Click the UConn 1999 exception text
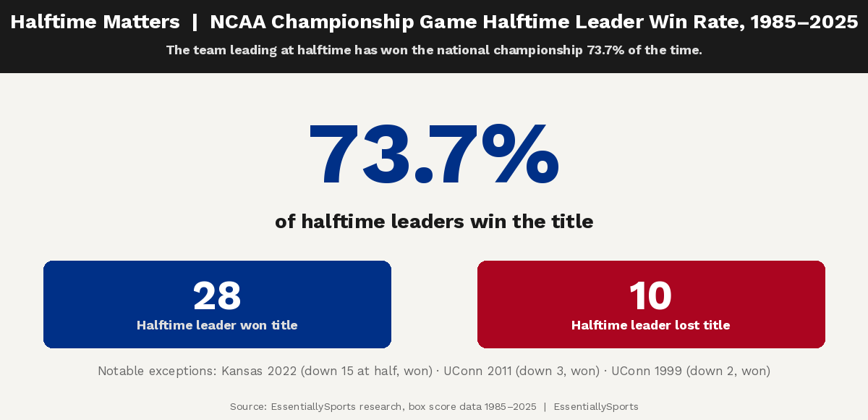The height and width of the screenshot is (420, 868). (x=691, y=371)
